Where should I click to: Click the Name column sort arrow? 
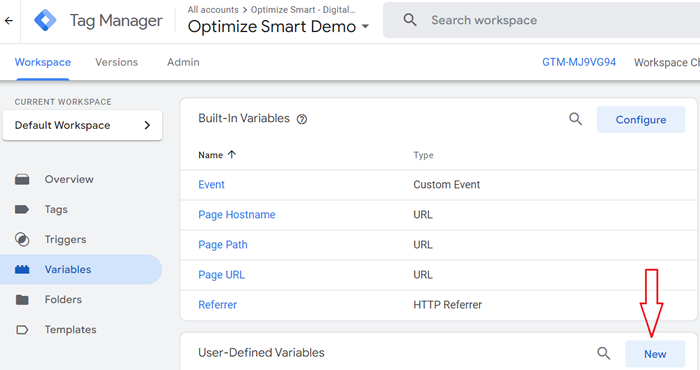[231, 154]
